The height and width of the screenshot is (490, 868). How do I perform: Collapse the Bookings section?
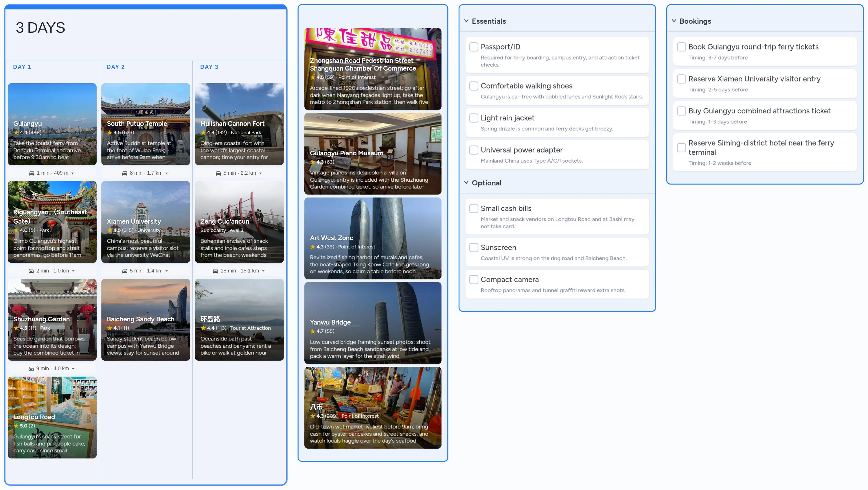[x=674, y=21]
